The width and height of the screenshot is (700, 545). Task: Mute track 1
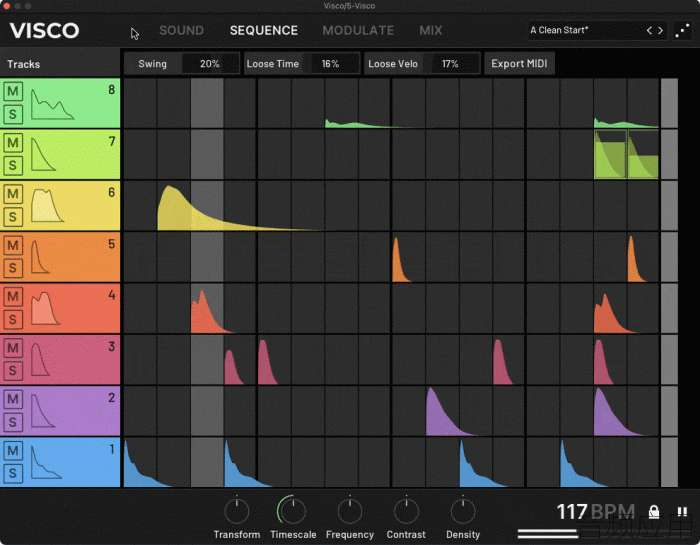(x=13, y=451)
